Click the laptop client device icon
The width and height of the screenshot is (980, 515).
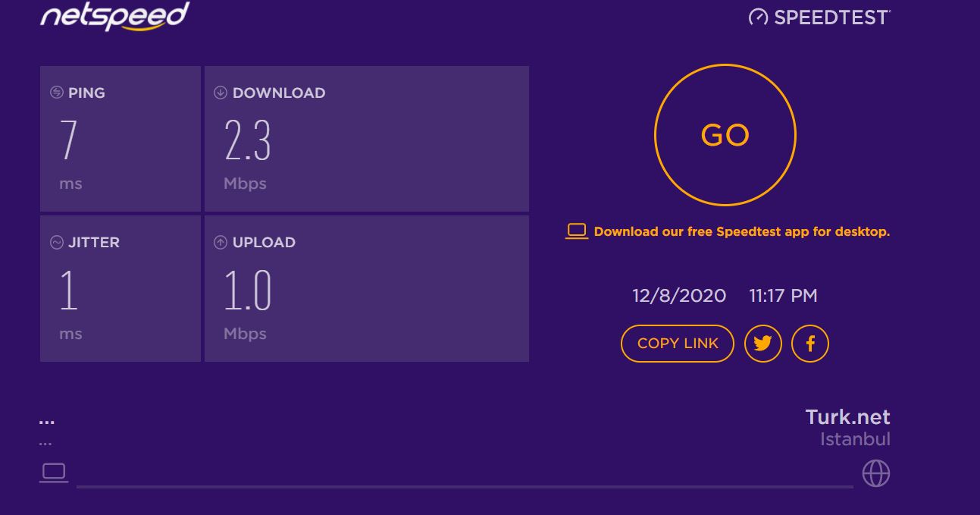coord(54,472)
